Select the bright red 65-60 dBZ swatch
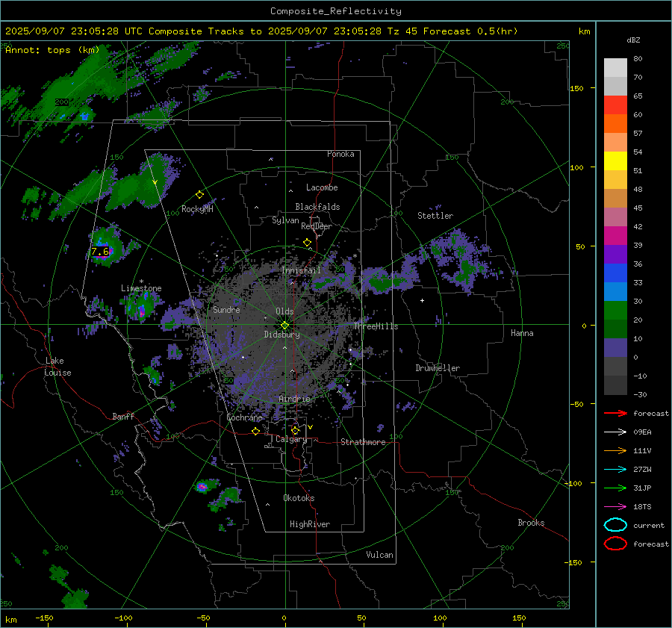 [x=615, y=105]
